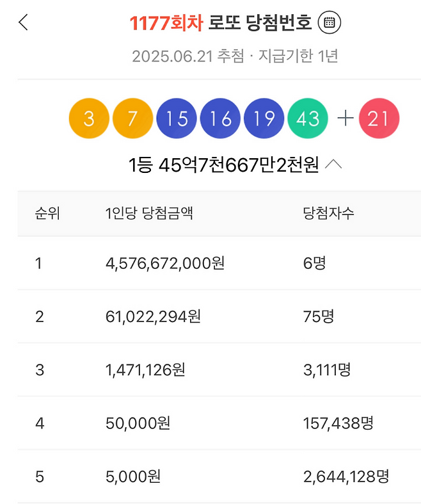Collapse the prize details chevron

333,165
